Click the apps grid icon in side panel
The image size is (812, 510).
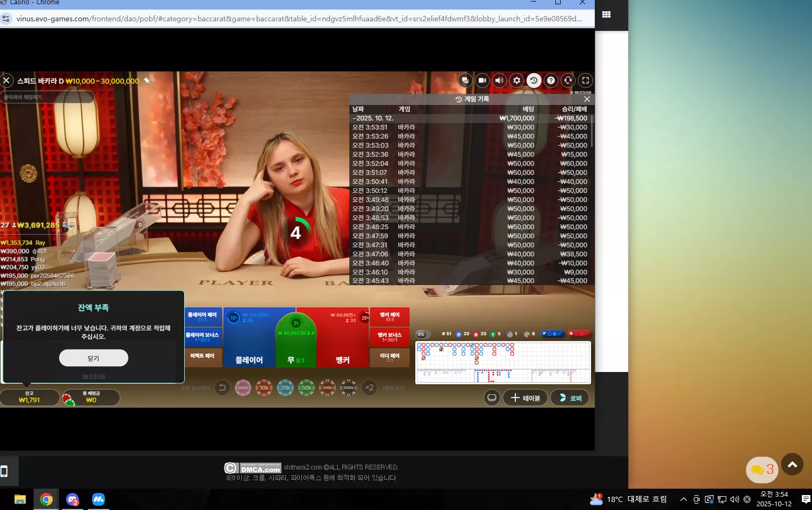click(x=606, y=14)
